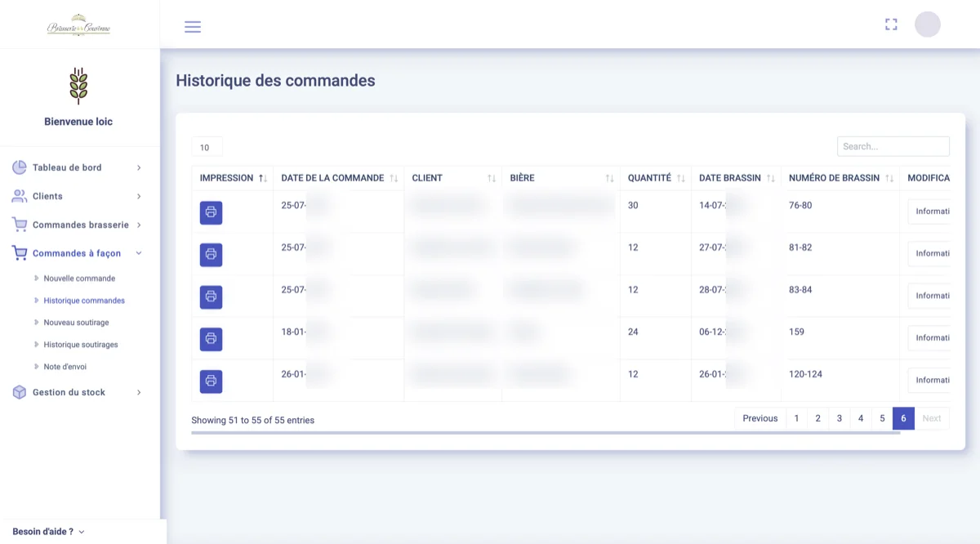Sort the table by QUANTITÉ
The height and width of the screenshot is (544, 980).
coord(680,177)
